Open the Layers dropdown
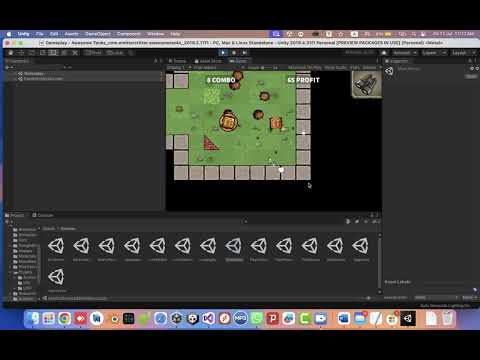The height and width of the screenshot is (360, 480). [x=434, y=53]
